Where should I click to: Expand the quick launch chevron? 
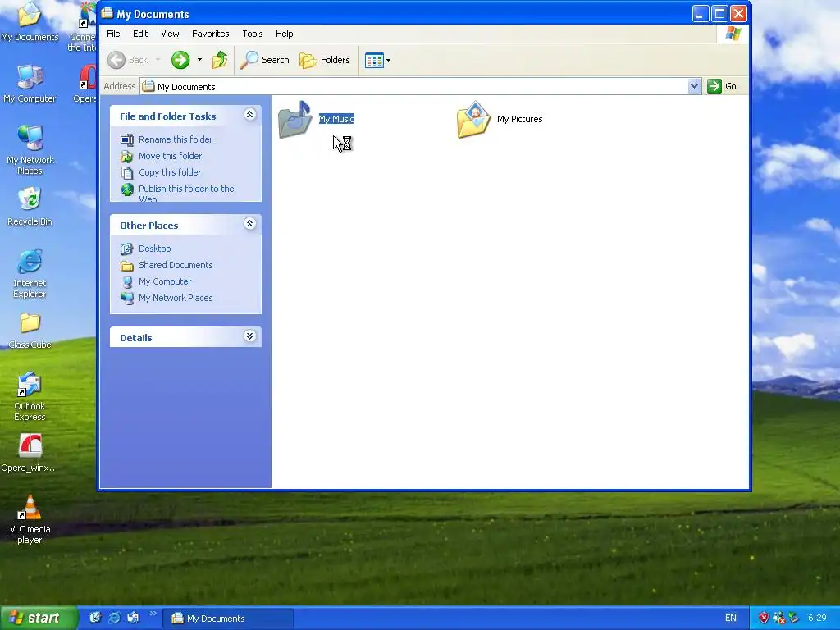pyautogui.click(x=153, y=614)
